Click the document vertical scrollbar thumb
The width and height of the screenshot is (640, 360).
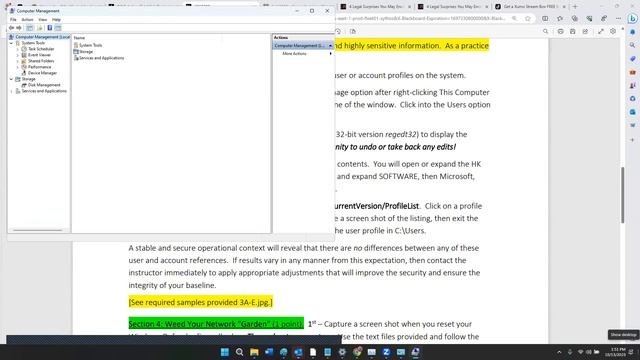coord(622,195)
